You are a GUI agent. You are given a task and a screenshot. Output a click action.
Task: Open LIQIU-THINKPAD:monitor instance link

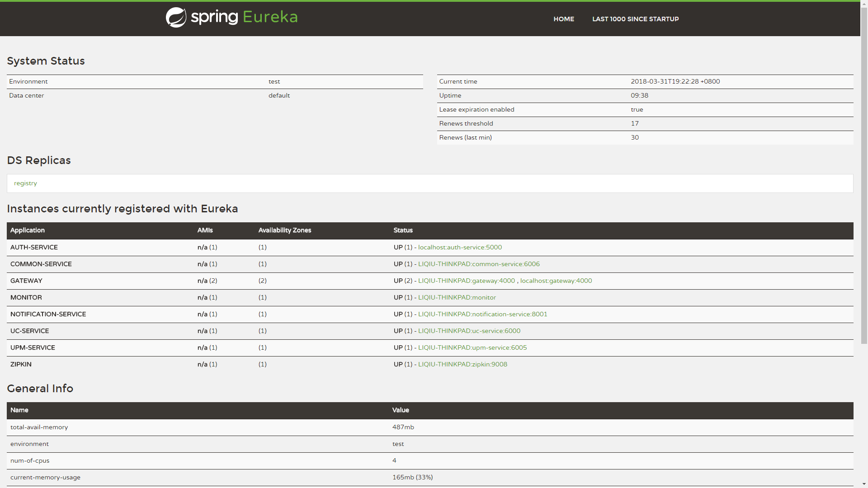tap(457, 298)
